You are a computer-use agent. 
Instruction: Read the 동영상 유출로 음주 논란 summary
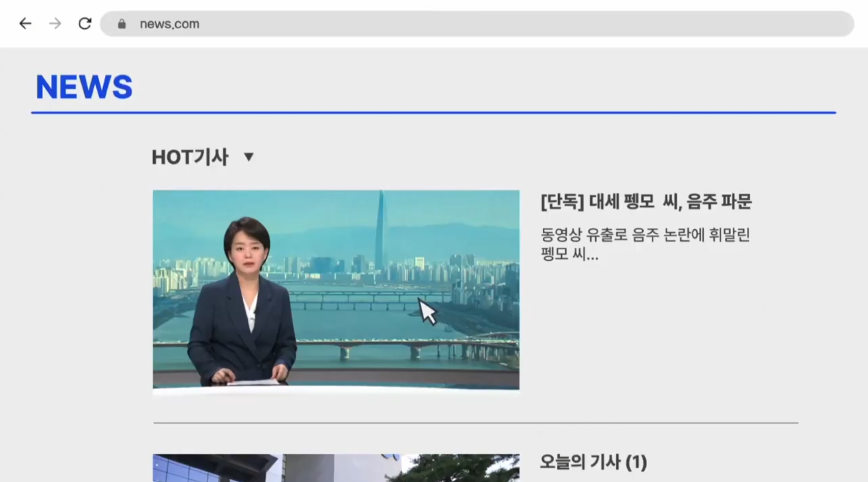pyautogui.click(x=645, y=235)
